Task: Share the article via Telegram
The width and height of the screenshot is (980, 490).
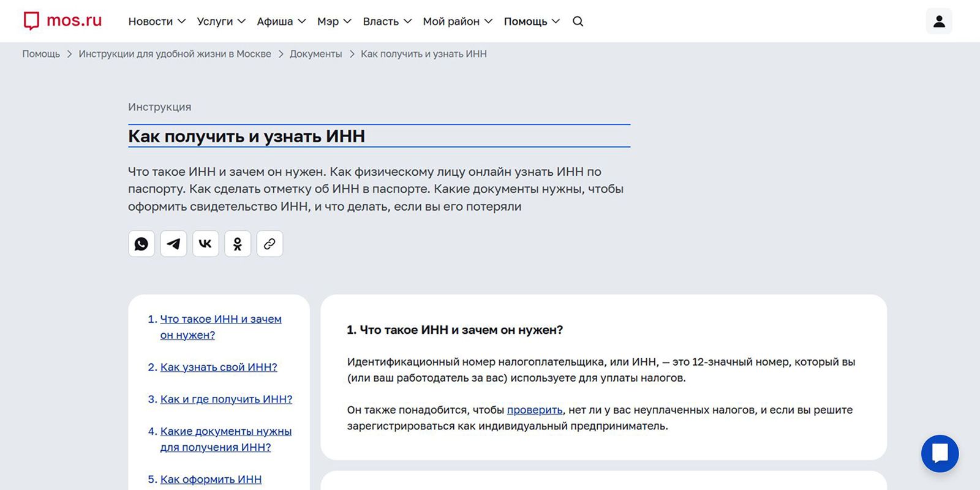Action: [x=173, y=244]
